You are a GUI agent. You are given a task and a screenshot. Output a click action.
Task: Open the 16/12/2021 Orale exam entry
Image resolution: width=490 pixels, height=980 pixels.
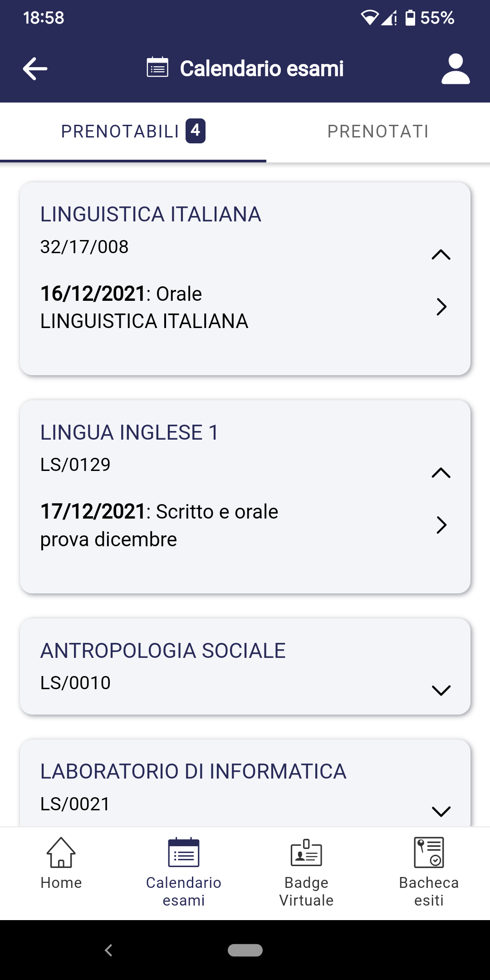(245, 307)
